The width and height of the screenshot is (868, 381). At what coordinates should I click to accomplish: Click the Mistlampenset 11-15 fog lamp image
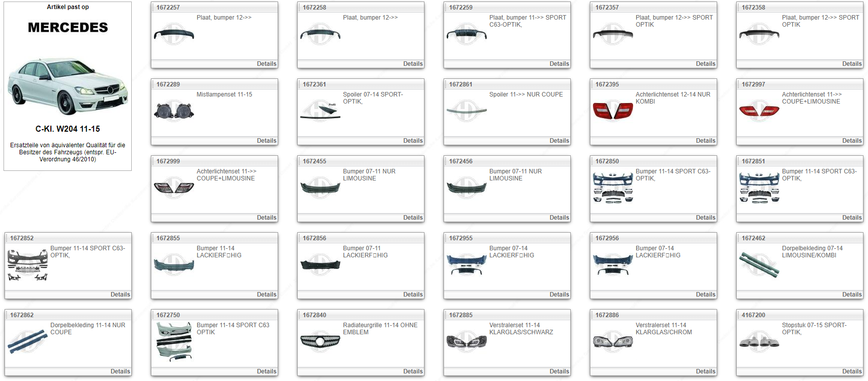point(173,111)
